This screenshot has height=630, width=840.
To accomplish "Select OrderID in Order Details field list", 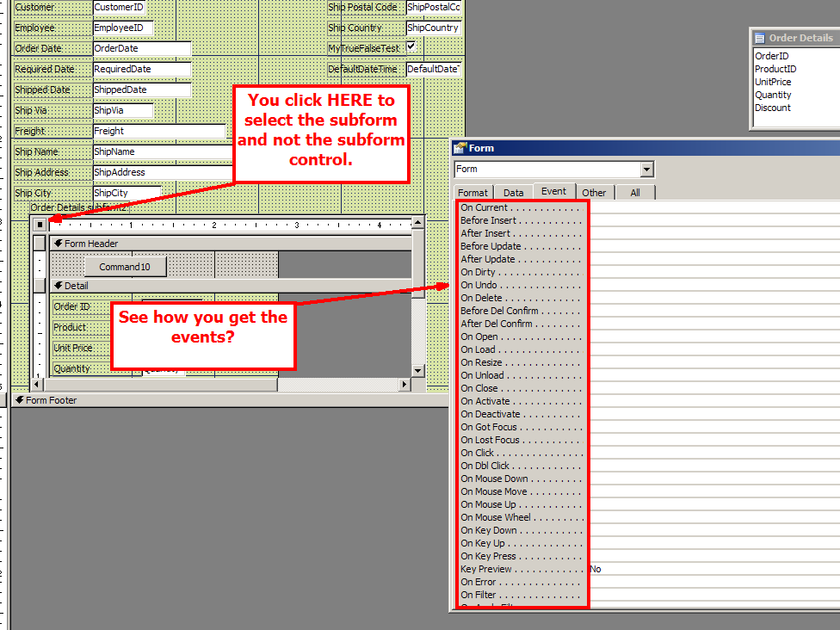I will 771,56.
